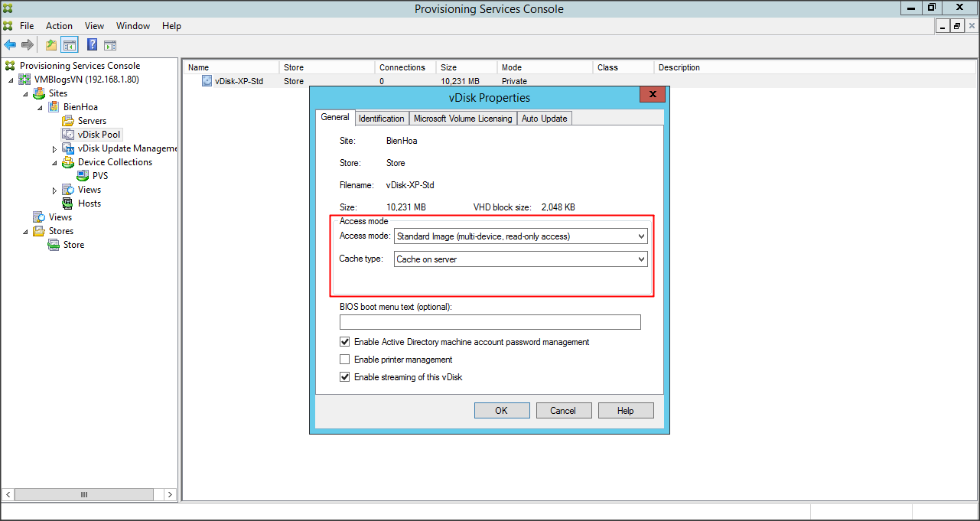Uncheck Enable streaming of this vDisk

tap(345, 377)
